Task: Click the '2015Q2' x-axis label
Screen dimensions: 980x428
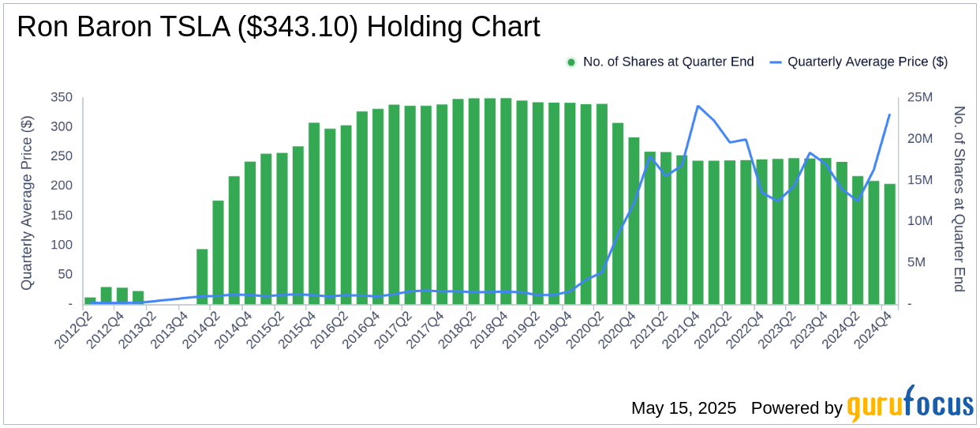Action: [x=266, y=330]
